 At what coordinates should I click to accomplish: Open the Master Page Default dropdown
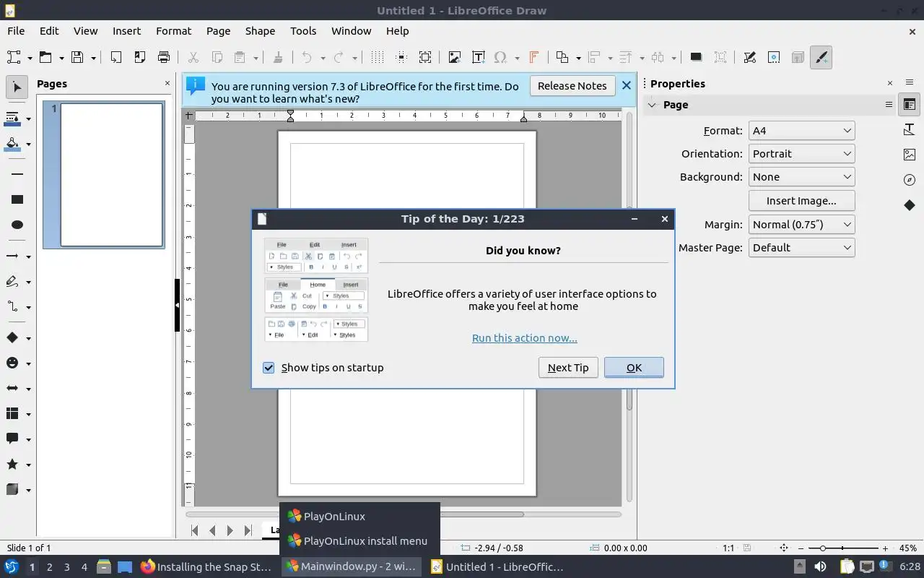(801, 248)
